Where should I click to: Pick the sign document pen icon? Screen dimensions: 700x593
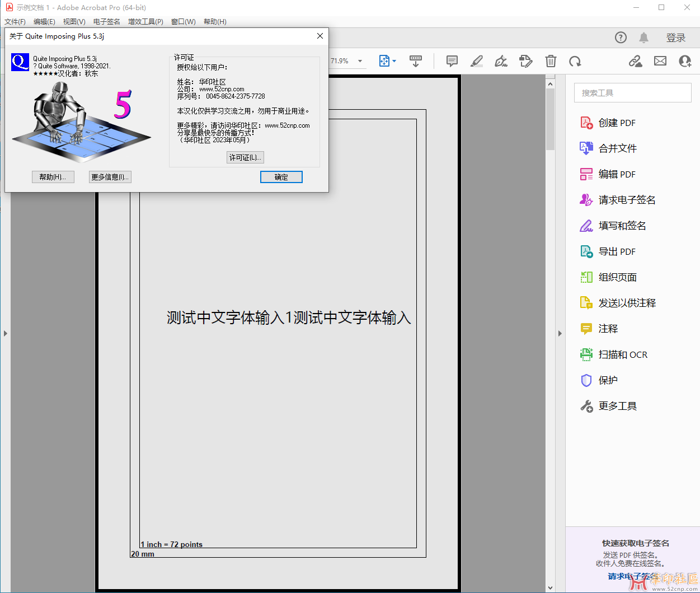(x=501, y=61)
